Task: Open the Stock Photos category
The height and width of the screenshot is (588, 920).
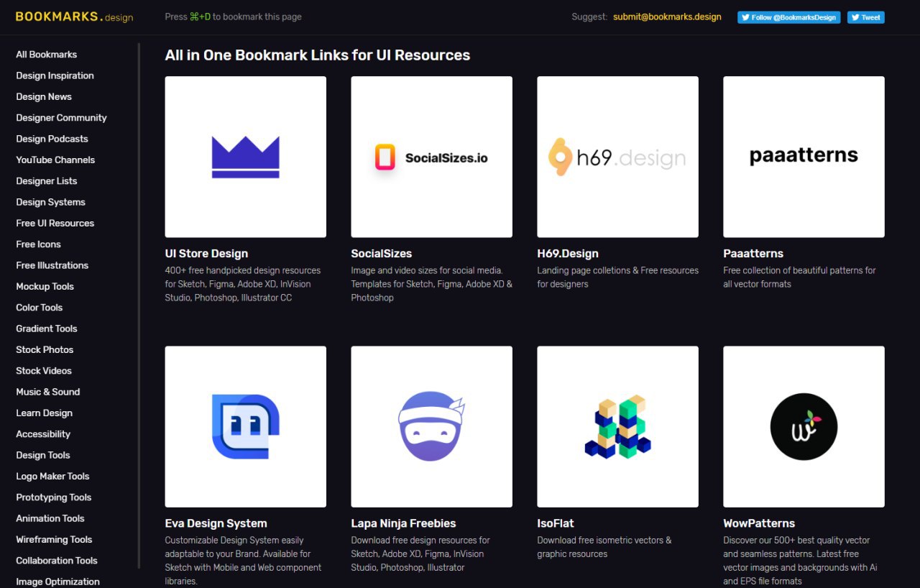Action: click(45, 349)
